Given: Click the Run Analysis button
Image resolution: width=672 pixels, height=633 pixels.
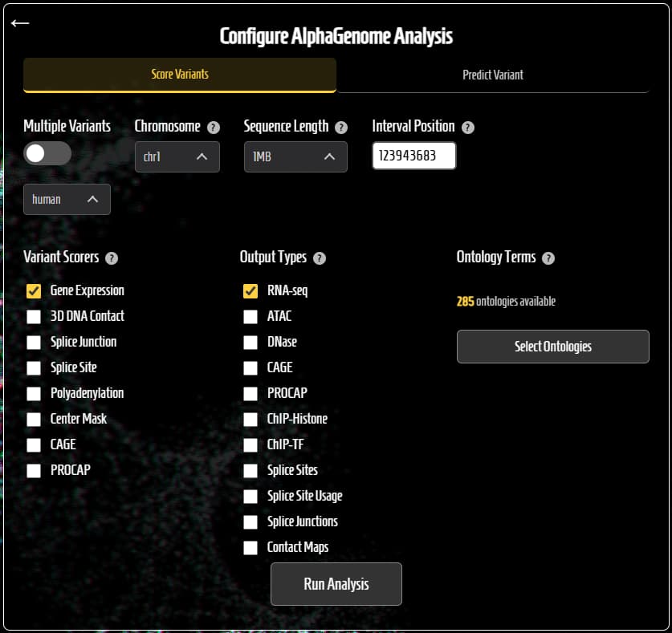Looking at the screenshot, I should tap(336, 584).
